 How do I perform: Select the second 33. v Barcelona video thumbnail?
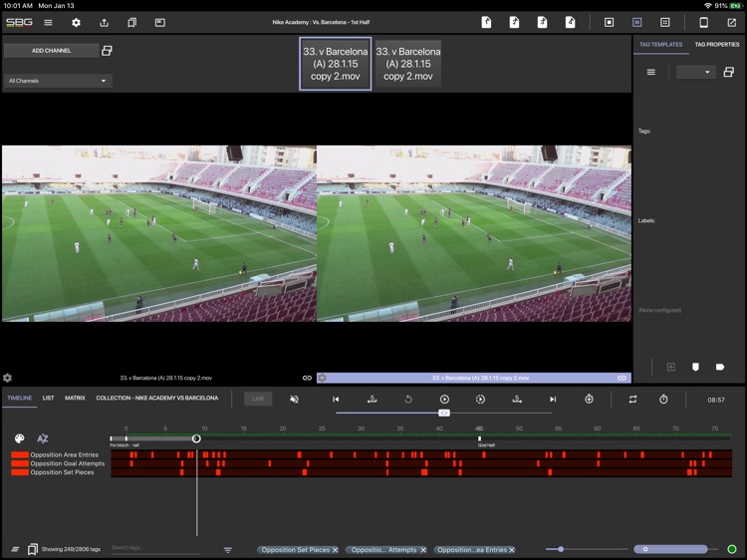408,64
